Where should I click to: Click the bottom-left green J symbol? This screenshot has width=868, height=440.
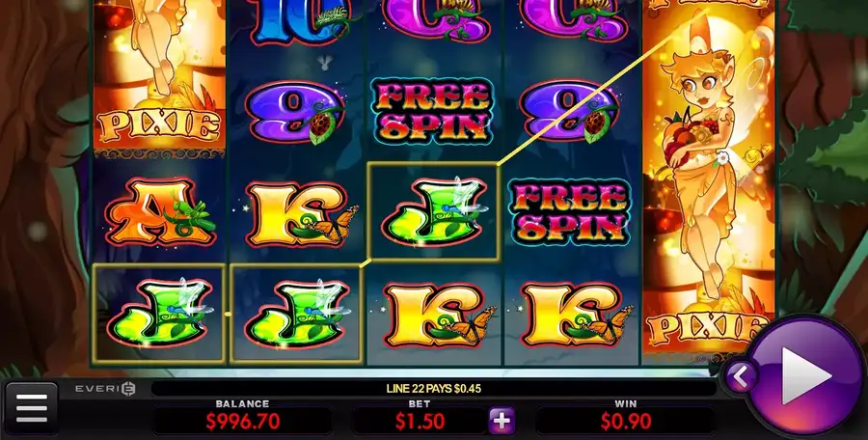(x=159, y=314)
